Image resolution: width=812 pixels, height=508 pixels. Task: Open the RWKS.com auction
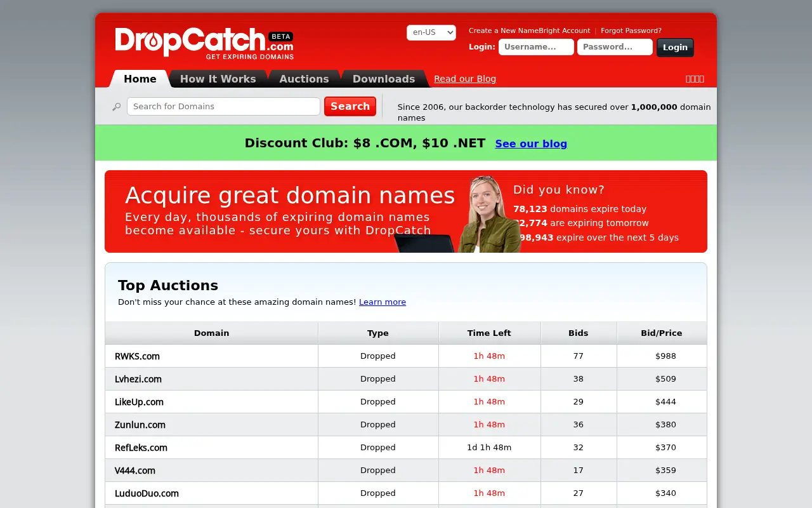click(137, 356)
